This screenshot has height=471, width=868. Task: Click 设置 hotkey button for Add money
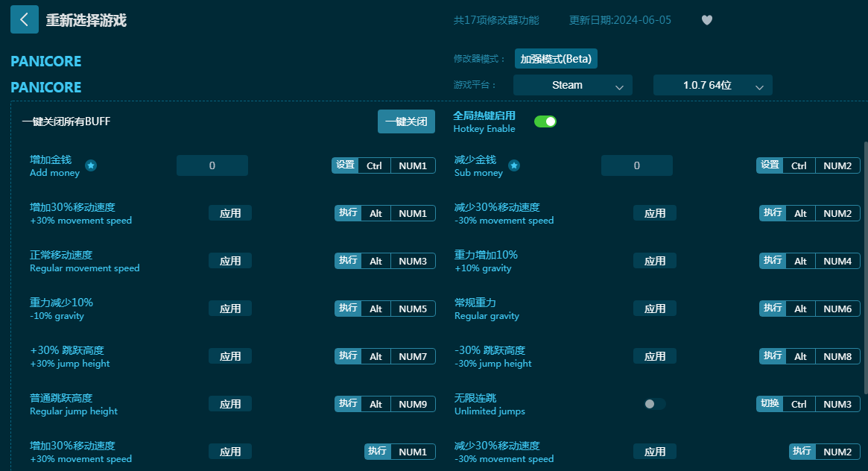[x=346, y=165]
